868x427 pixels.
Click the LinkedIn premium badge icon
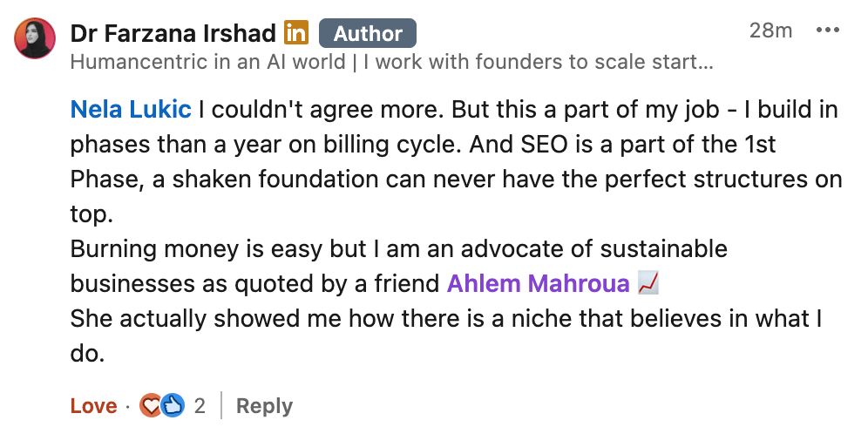(x=296, y=33)
